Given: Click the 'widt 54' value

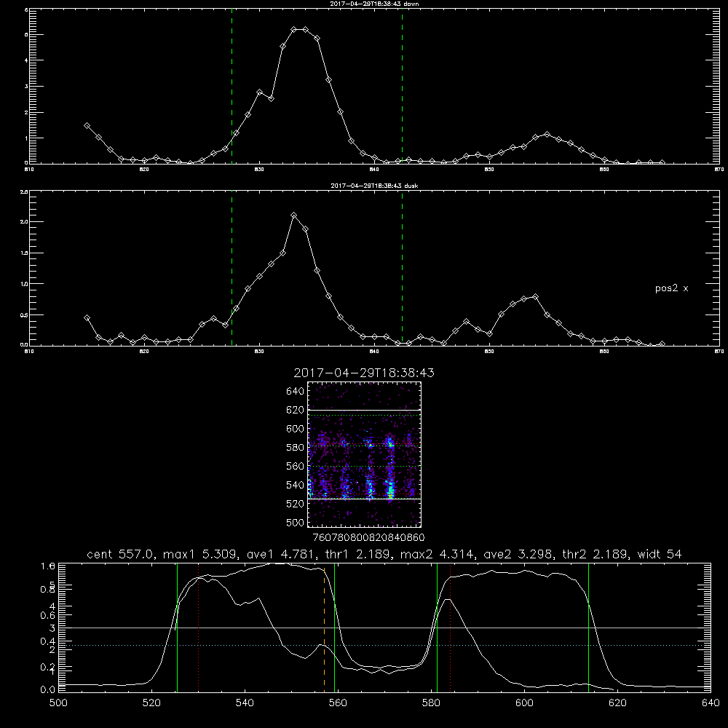Looking at the screenshot, I should [x=660, y=554].
